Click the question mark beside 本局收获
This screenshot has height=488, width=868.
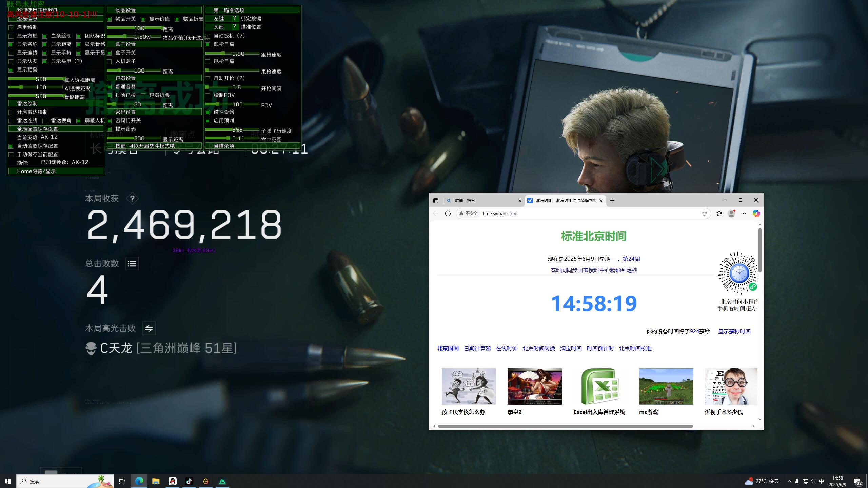(132, 199)
